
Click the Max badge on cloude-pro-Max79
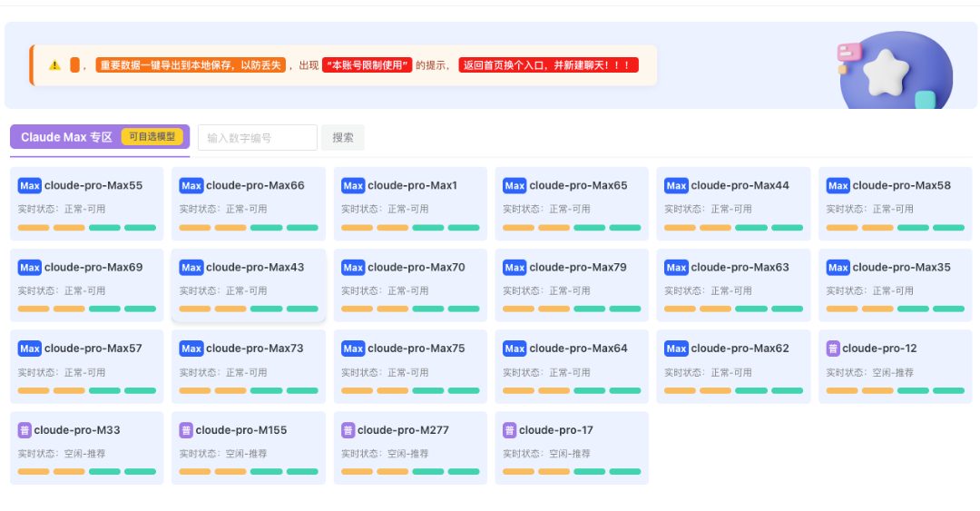(514, 268)
